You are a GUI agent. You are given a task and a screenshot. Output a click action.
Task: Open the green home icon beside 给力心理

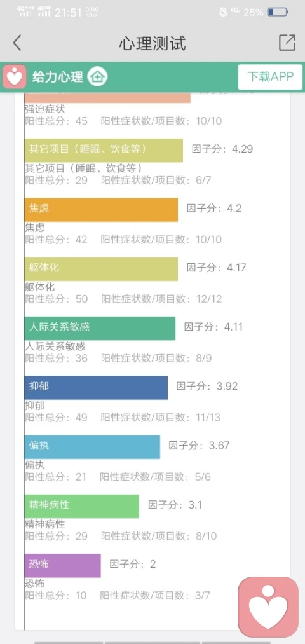click(x=98, y=77)
